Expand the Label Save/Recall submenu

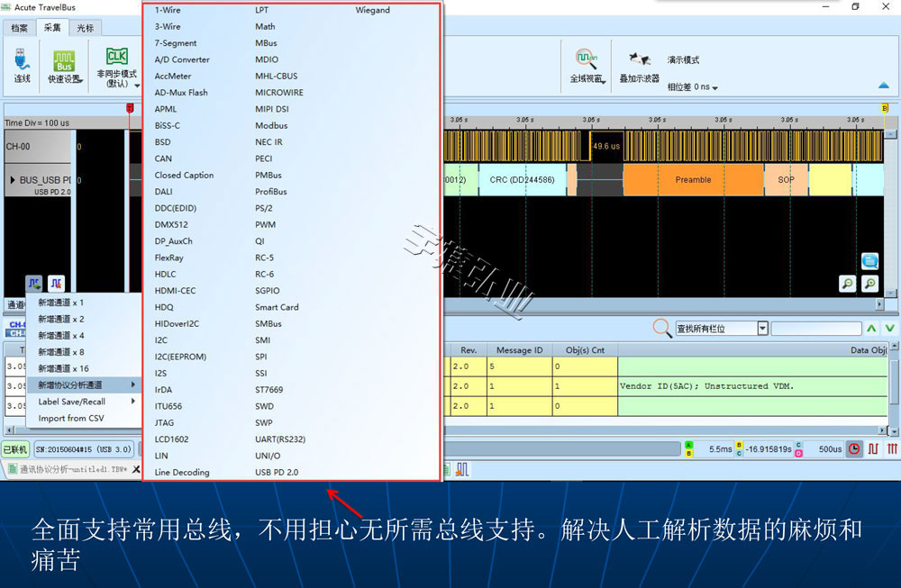pyautogui.click(x=85, y=402)
